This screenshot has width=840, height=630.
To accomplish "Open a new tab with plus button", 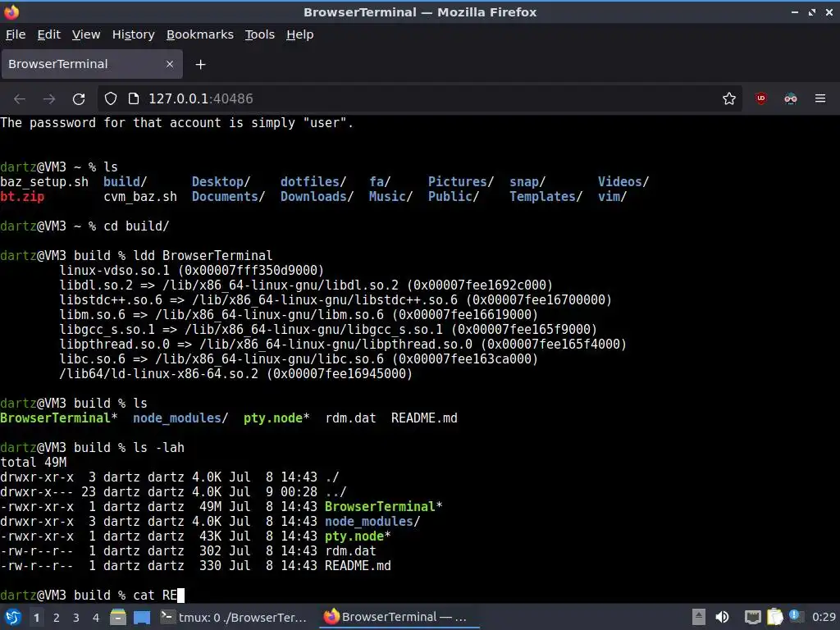I will [x=200, y=65].
